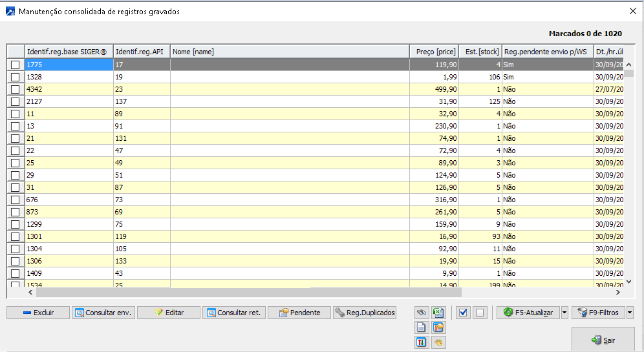Unmark all records with empty-box button
This screenshot has height=352, width=644.
tap(479, 313)
